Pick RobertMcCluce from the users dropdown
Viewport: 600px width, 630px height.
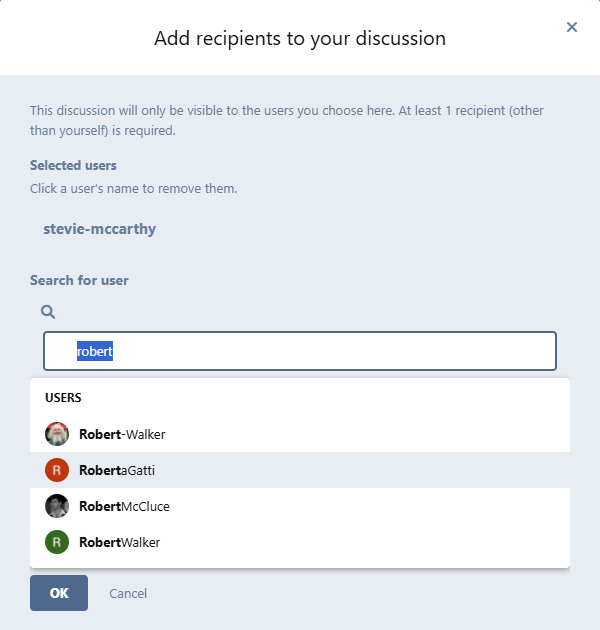(124, 506)
